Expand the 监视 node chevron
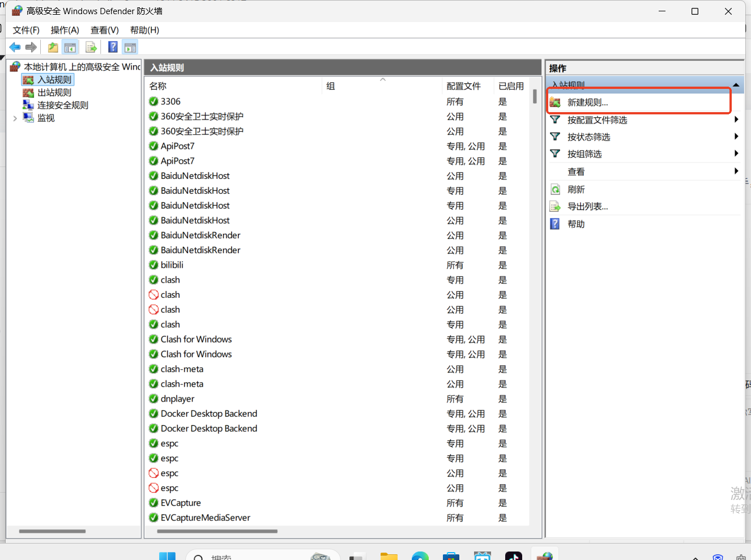The width and height of the screenshot is (751, 560). coord(15,118)
